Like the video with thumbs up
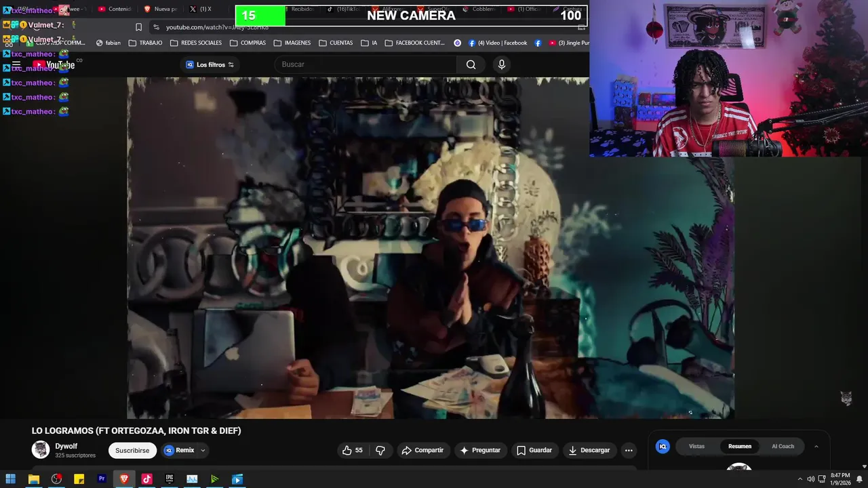This screenshot has height=488, width=868. pos(353,450)
